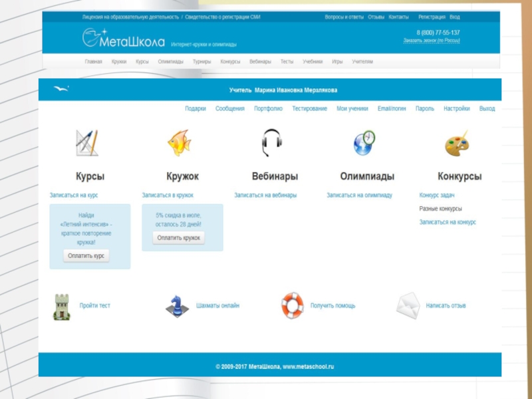The height and width of the screenshot is (399, 532).
Task: Click the Пройти тест link
Action: tap(94, 305)
